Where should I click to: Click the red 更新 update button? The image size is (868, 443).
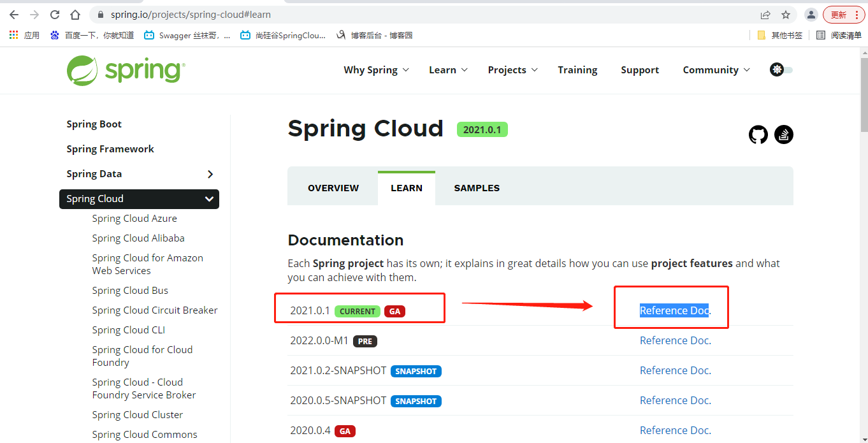844,15
